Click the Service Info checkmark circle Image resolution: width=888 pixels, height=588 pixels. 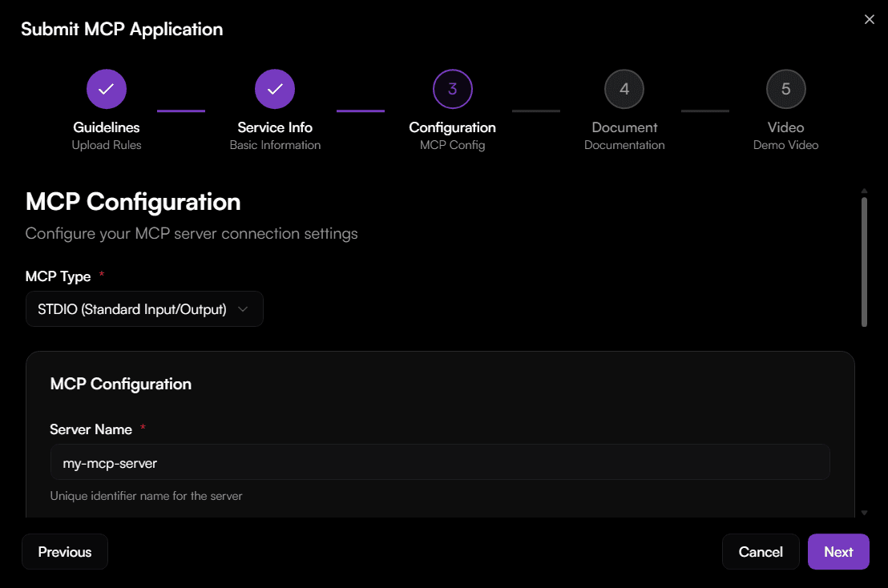pyautogui.click(x=275, y=89)
